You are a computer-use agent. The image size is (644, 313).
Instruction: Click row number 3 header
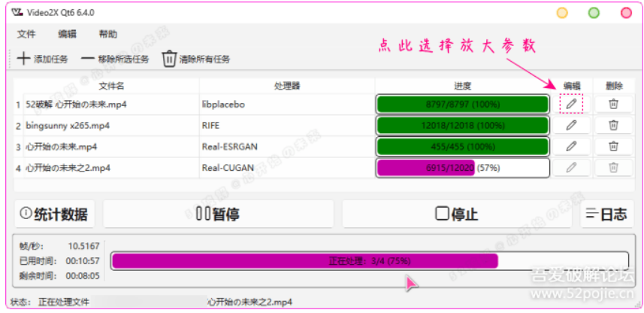coord(18,147)
